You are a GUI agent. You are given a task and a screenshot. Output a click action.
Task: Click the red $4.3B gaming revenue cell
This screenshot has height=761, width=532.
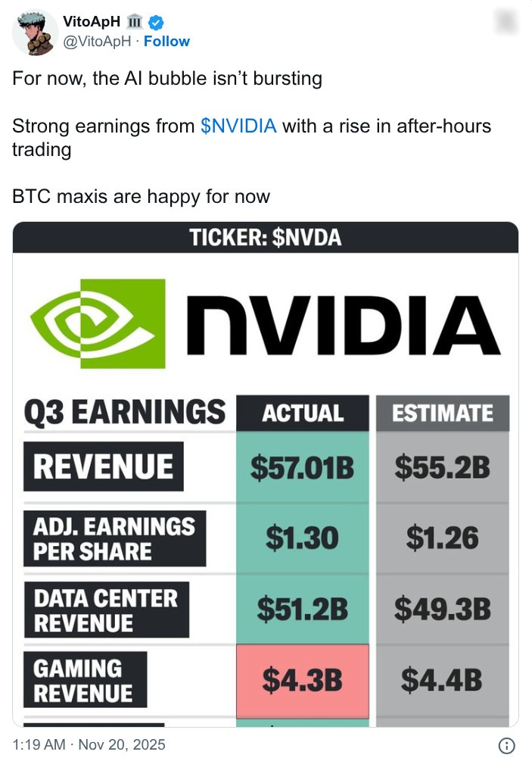coord(302,681)
